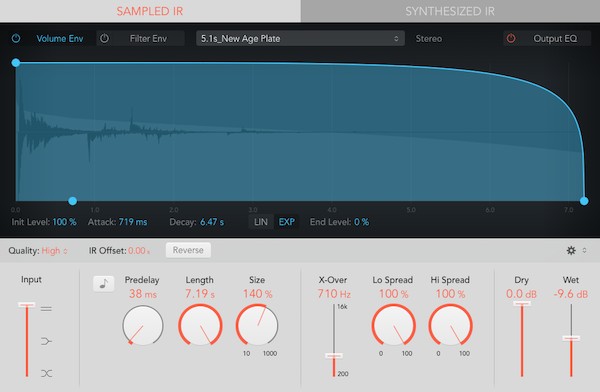Image resolution: width=600 pixels, height=392 pixels.
Task: Click the X-Over slider handle
Action: click(334, 356)
